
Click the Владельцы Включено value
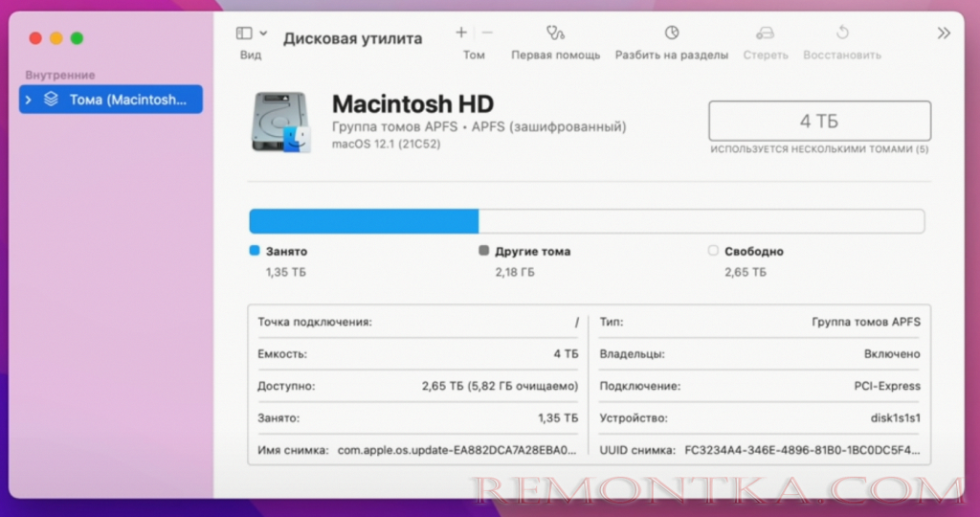[892, 354]
